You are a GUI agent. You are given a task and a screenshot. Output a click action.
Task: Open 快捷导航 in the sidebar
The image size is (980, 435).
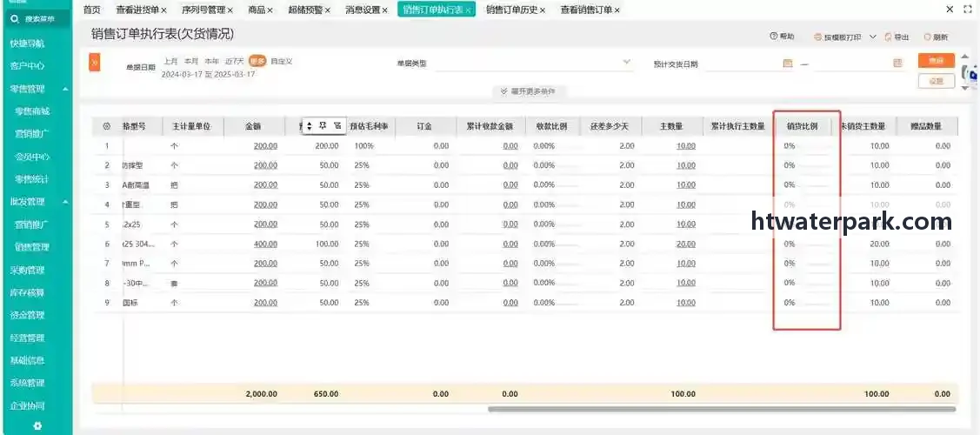point(27,43)
